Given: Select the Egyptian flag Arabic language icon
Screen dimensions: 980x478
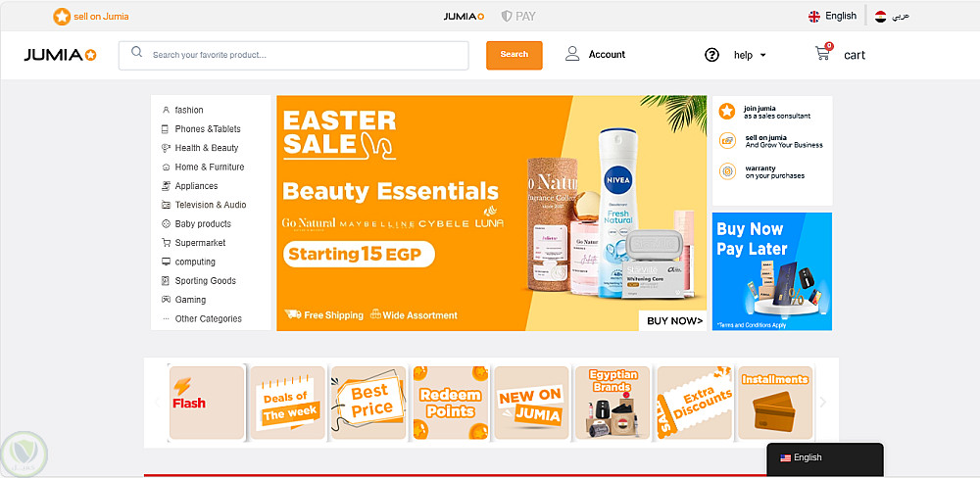Looking at the screenshot, I should click(881, 17).
